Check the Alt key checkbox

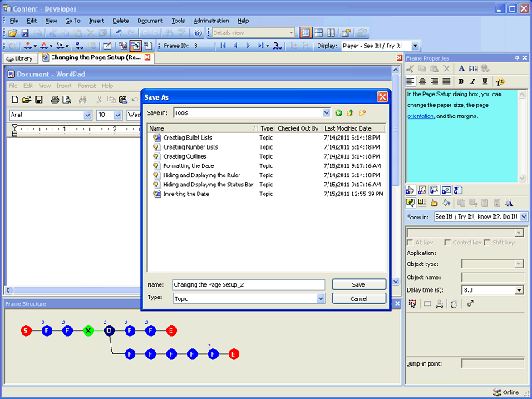pos(410,243)
